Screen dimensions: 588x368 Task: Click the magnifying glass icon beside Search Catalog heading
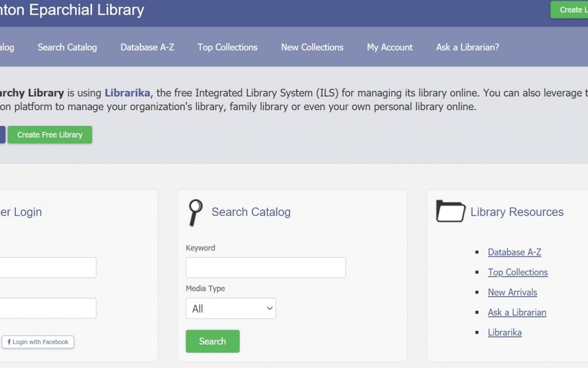pos(195,212)
